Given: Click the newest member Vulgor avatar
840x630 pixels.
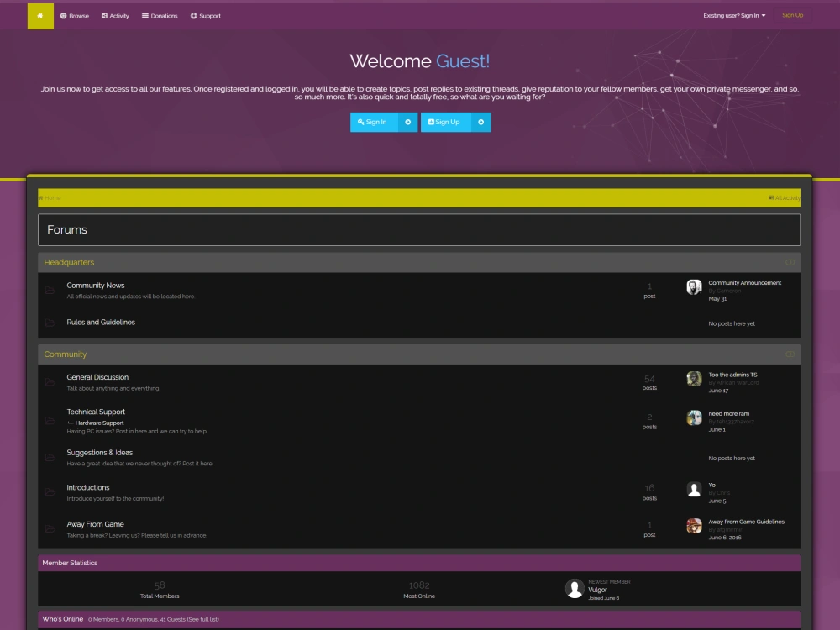Looking at the screenshot, I should [x=575, y=589].
